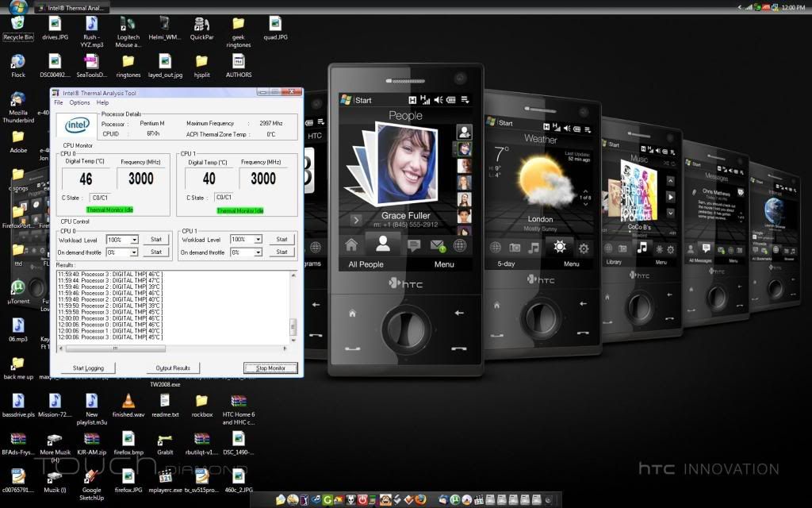Image resolution: width=812 pixels, height=508 pixels.
Task: Select the 460c_2.JPG image icon
Action: pos(238,481)
